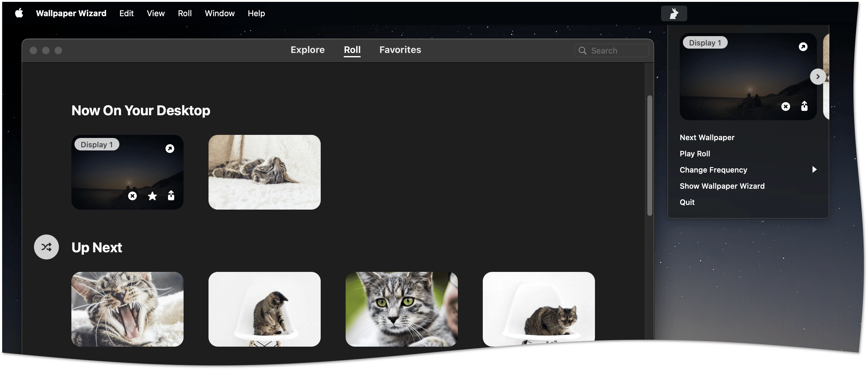Switch to the Explore tab
This screenshot has width=868, height=370.
[x=307, y=50]
